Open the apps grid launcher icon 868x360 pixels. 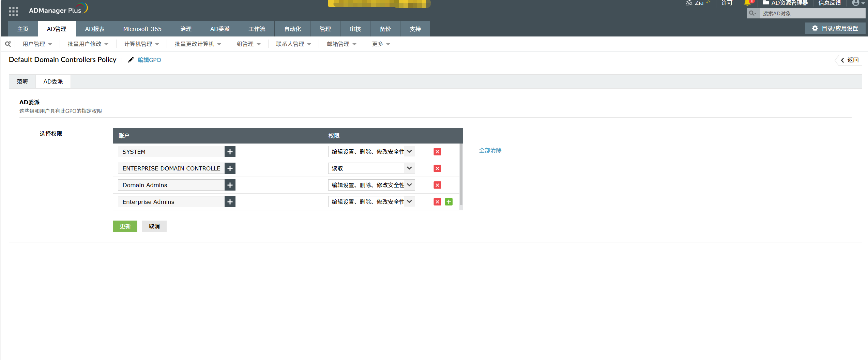pyautogui.click(x=13, y=11)
